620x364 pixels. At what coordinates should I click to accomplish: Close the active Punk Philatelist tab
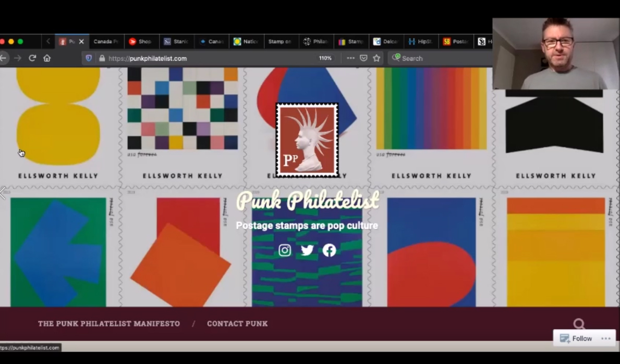tap(81, 42)
